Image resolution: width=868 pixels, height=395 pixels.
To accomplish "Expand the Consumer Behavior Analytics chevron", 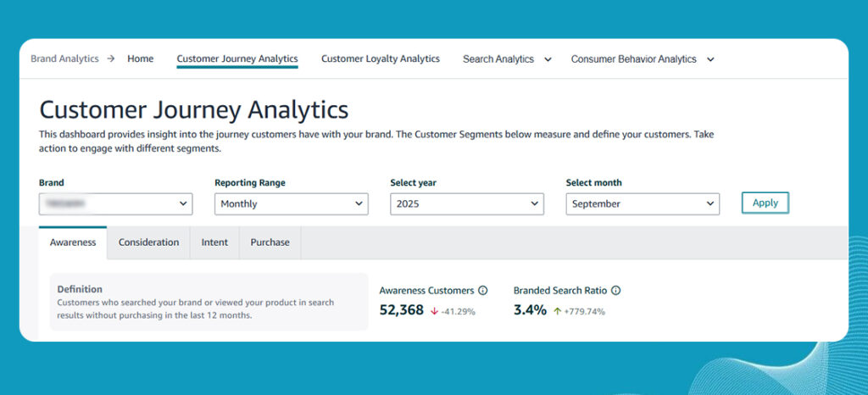I will (x=710, y=59).
